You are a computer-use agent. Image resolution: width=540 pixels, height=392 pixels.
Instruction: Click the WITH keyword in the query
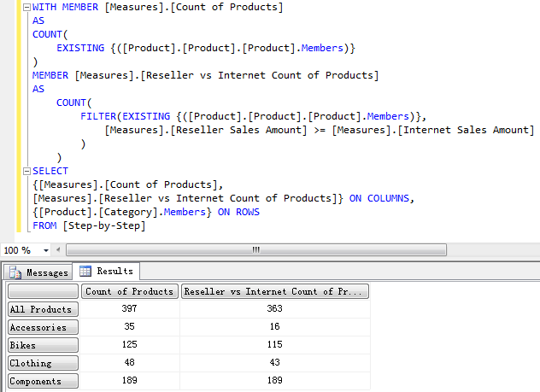pos(44,7)
